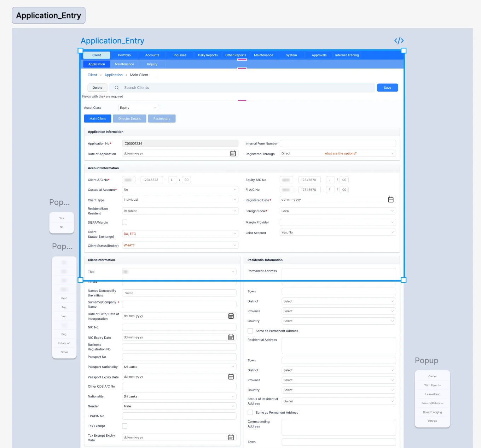Click the Application_Entry frame label at top

49,16
